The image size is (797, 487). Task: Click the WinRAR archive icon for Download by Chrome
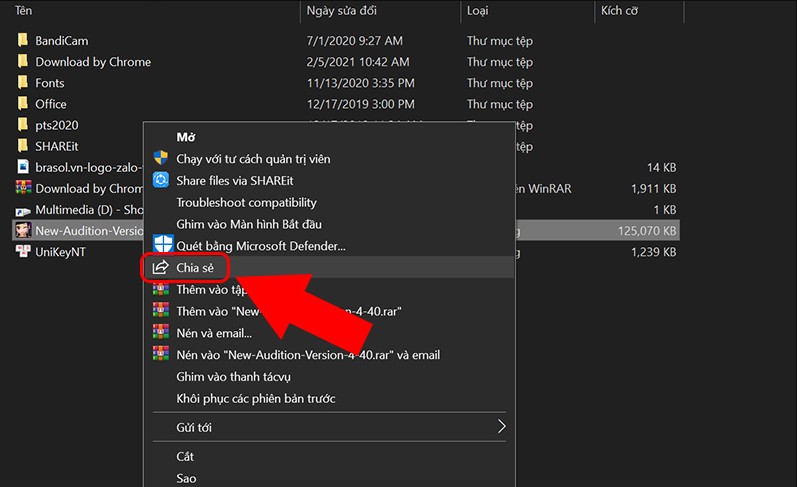23,188
